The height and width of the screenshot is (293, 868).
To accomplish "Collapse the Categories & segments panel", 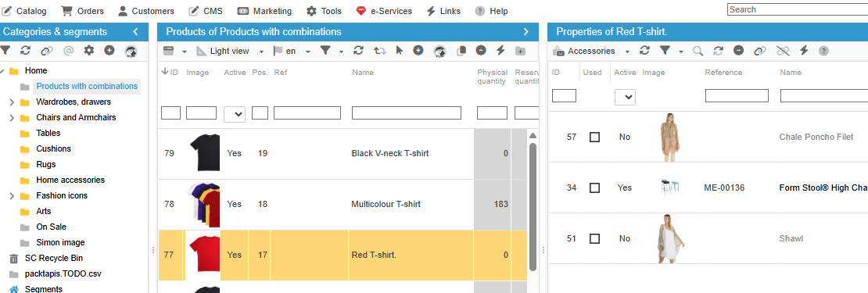I will pyautogui.click(x=135, y=32).
